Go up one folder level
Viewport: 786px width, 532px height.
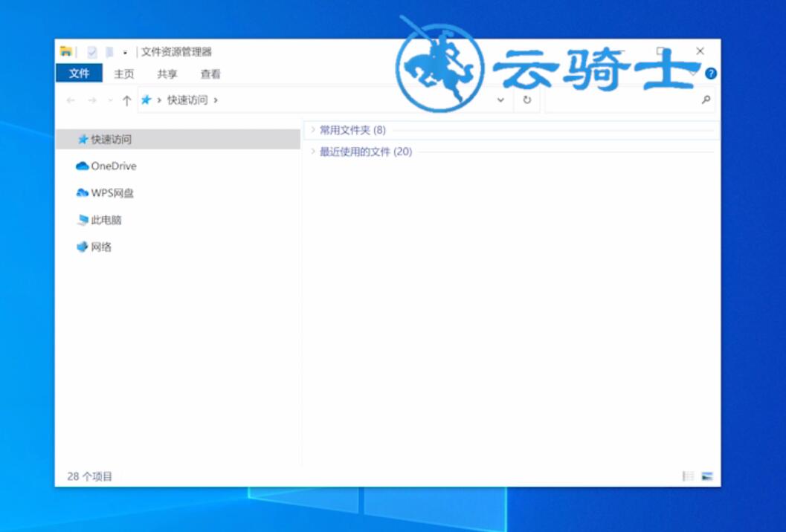pos(127,100)
